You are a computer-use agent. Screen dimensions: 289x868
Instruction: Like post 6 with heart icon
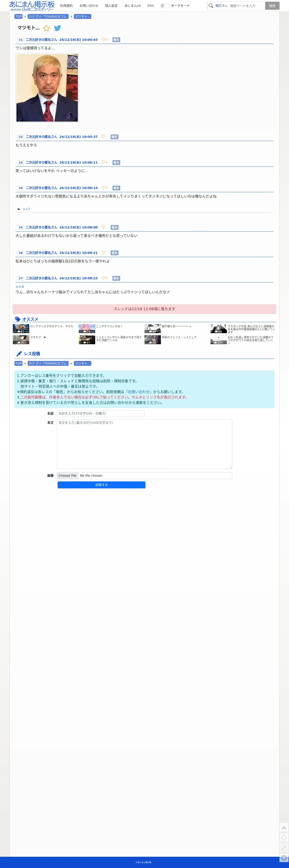pos(103,252)
